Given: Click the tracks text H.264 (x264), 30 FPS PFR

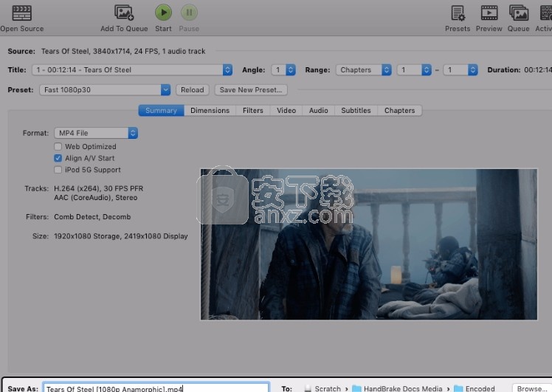Looking at the screenshot, I should [99, 188].
